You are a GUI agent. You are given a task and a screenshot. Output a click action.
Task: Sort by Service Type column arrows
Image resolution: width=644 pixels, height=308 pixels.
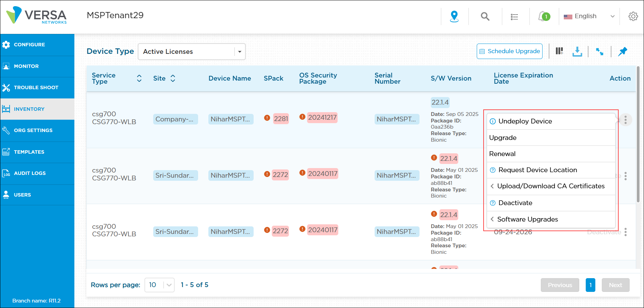[139, 79]
